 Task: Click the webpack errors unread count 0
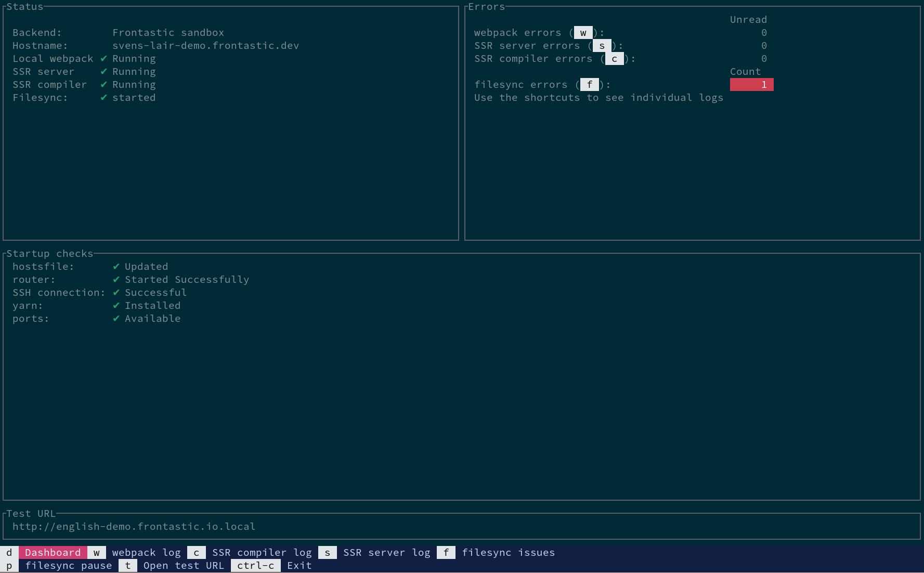click(764, 32)
